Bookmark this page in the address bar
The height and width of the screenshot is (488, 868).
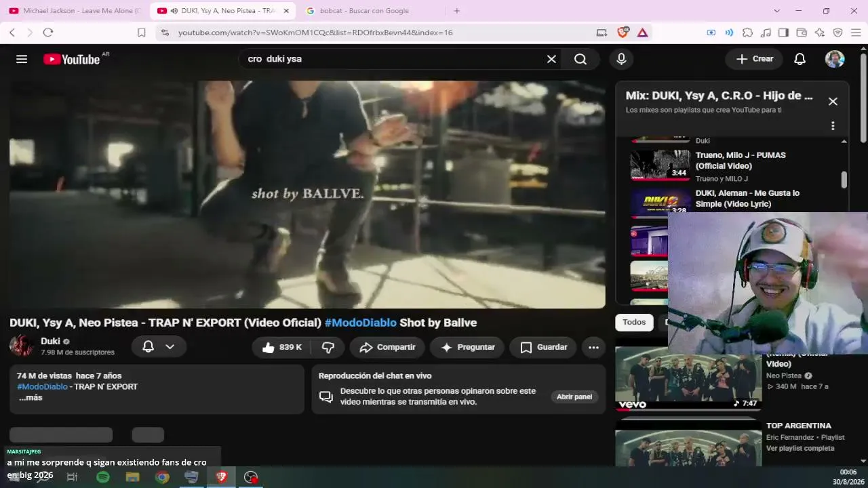coord(142,33)
